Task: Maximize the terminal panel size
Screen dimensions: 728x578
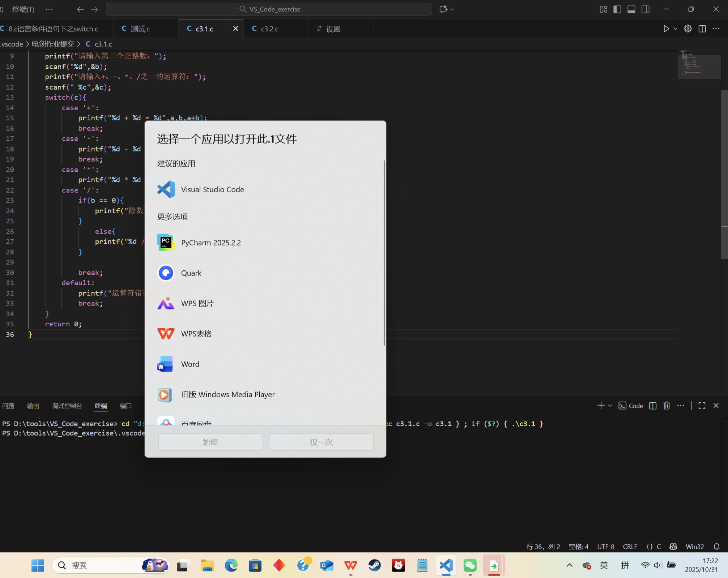Action: 702,406
